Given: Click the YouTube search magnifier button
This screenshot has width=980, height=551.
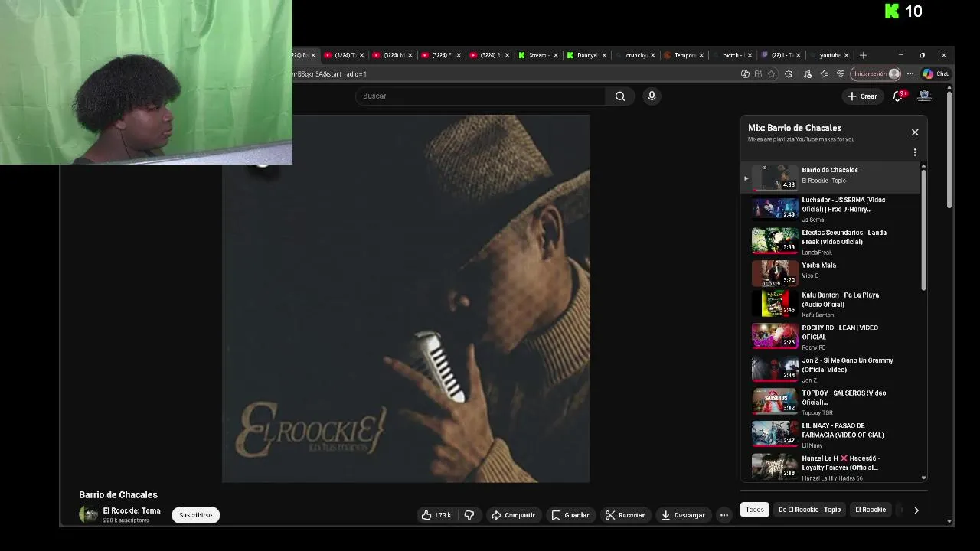Looking at the screenshot, I should click(x=620, y=96).
